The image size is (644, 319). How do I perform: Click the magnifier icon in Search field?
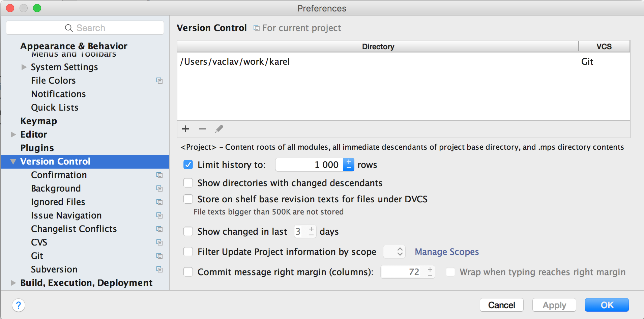pyautogui.click(x=69, y=28)
